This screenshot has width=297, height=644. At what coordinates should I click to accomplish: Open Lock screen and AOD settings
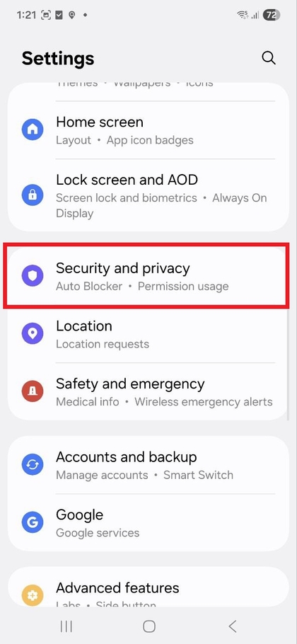pos(148,195)
